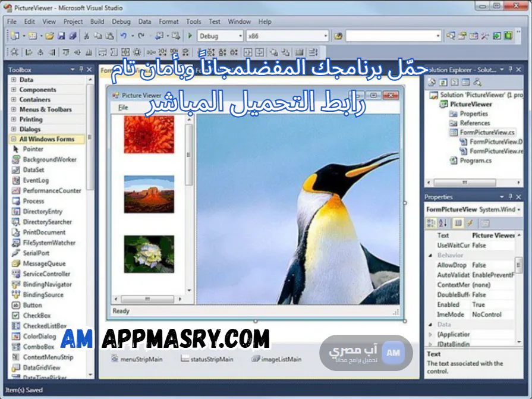Toggle Categorized view in the Properties panel
Screen dimensions: 532x399
pos(431,223)
